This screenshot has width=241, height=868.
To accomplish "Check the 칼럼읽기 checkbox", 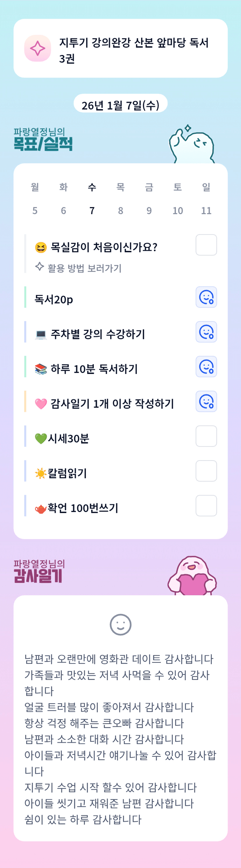I will click(206, 471).
